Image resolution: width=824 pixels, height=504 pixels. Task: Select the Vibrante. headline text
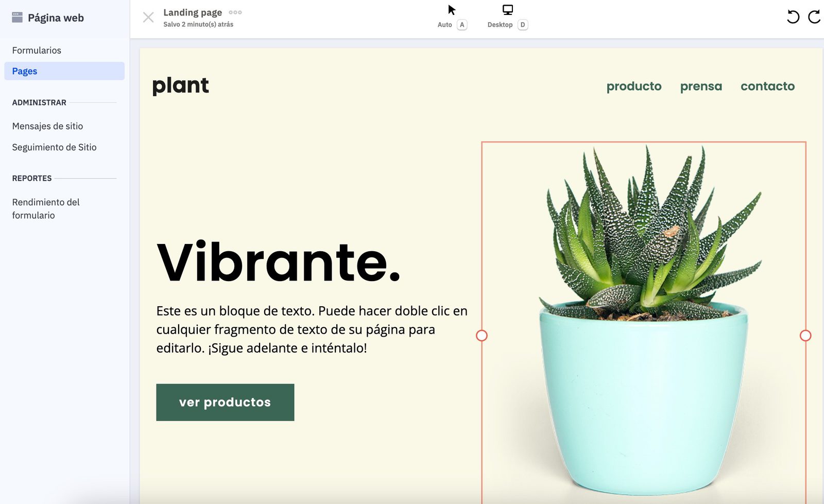tap(279, 262)
